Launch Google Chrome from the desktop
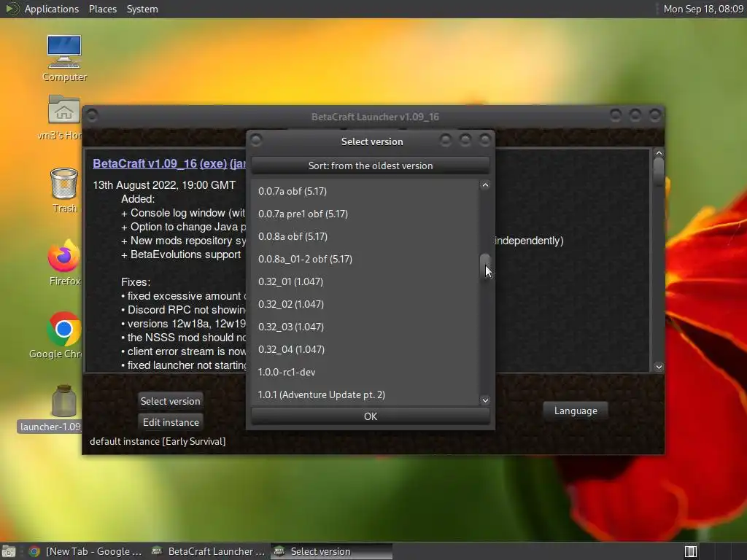This screenshot has height=560, width=747. (63, 335)
